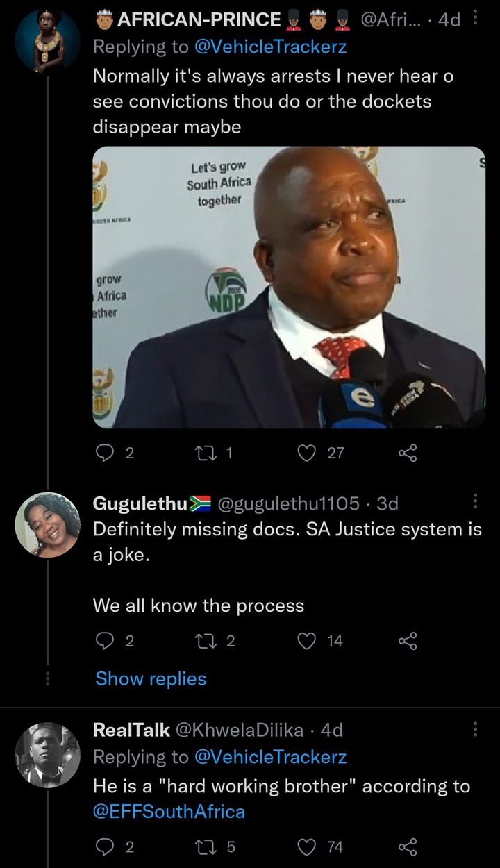Open @VehicleTrackerz link in RealTalk's reply
500x868 pixels.
pos(270,756)
